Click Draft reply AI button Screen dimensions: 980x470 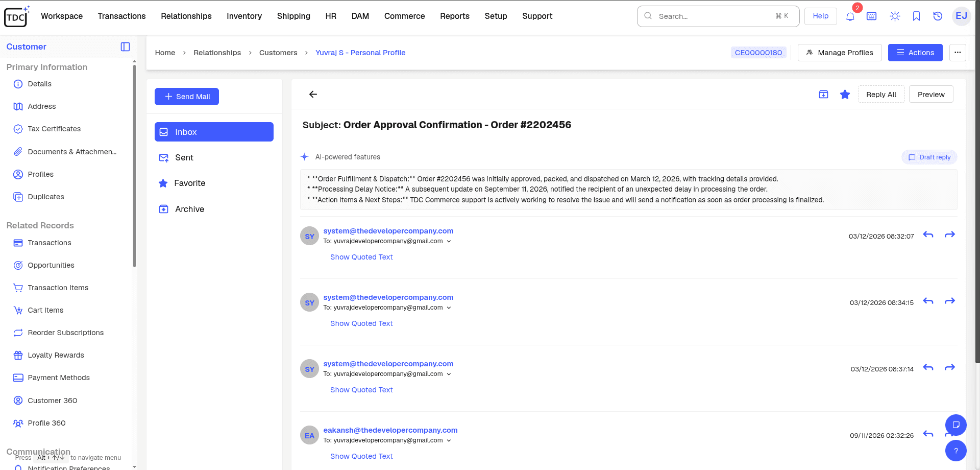(x=929, y=157)
